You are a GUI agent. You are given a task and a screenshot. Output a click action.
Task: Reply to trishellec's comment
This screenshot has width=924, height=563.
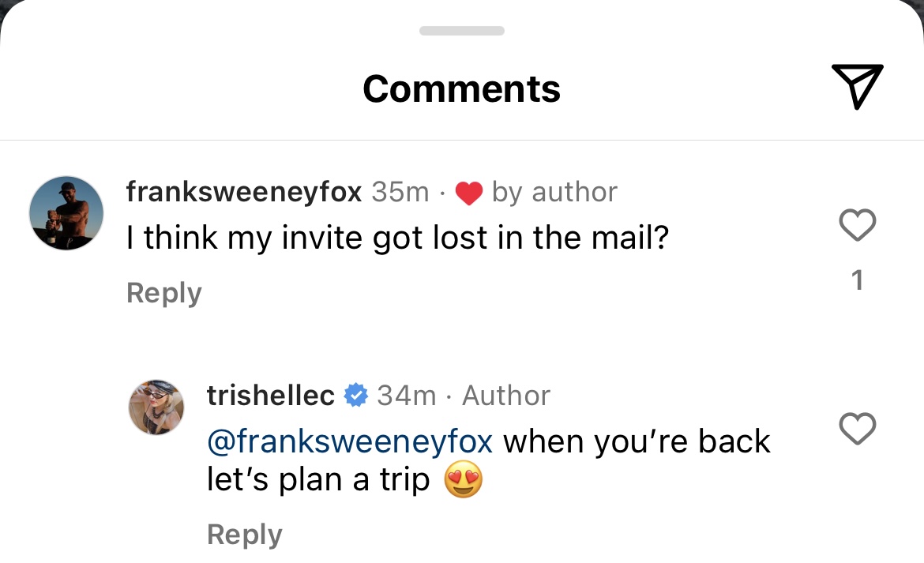pyautogui.click(x=245, y=535)
